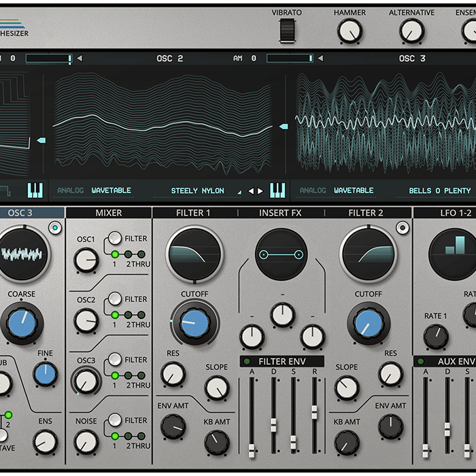This screenshot has width=476, height=476.
Task: Click the Filter 1 SLOPE knob
Action: point(217,388)
